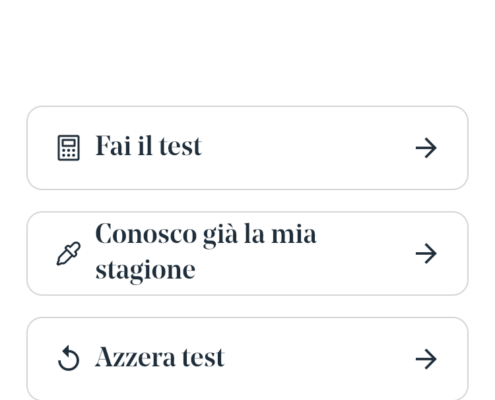495x400 pixels.
Task: Select the Azzera test card
Action: click(248, 359)
